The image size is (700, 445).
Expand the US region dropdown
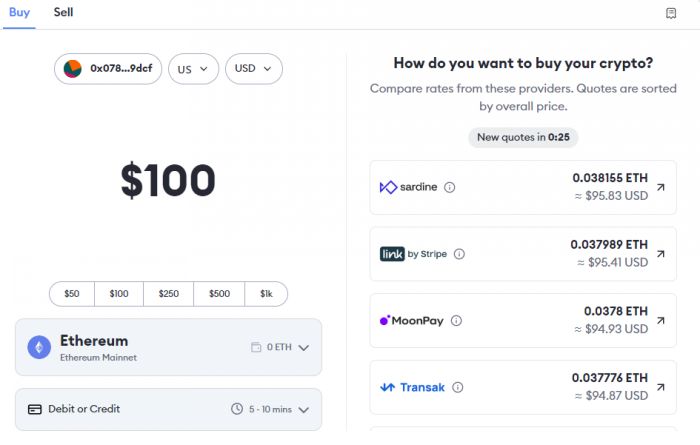click(x=193, y=69)
